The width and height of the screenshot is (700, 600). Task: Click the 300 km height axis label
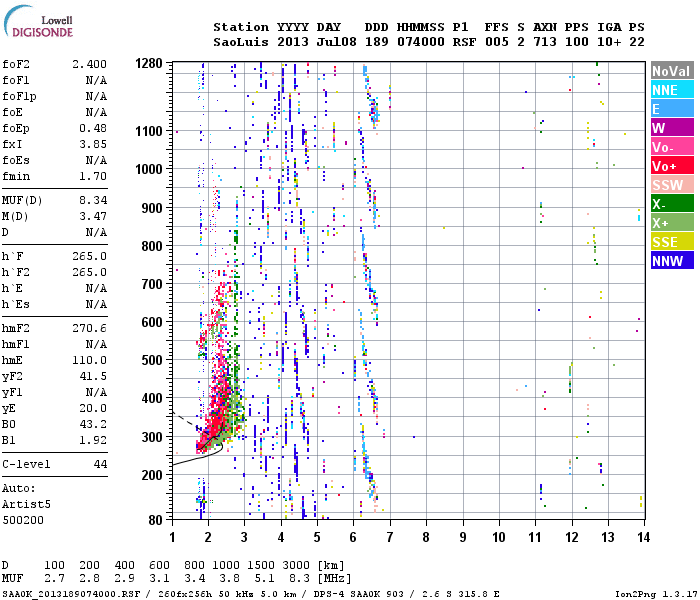[x=152, y=437]
